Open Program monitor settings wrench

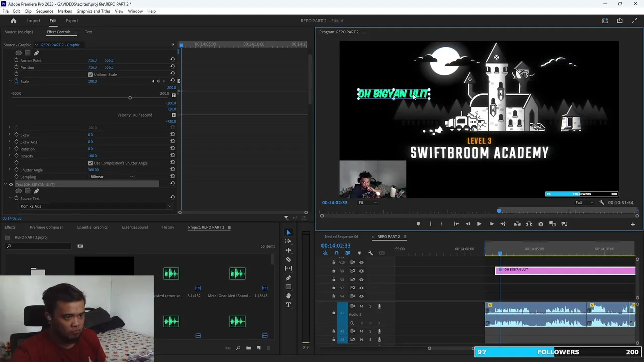pyautogui.click(x=602, y=202)
